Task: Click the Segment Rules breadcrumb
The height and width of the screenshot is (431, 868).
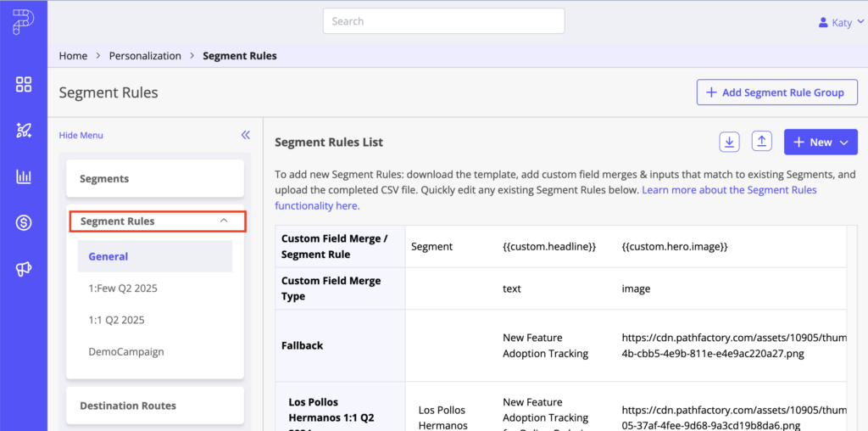Action: (x=240, y=56)
